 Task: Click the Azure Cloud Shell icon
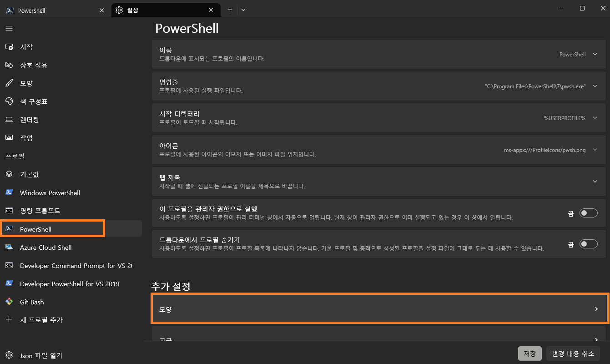tap(9, 247)
